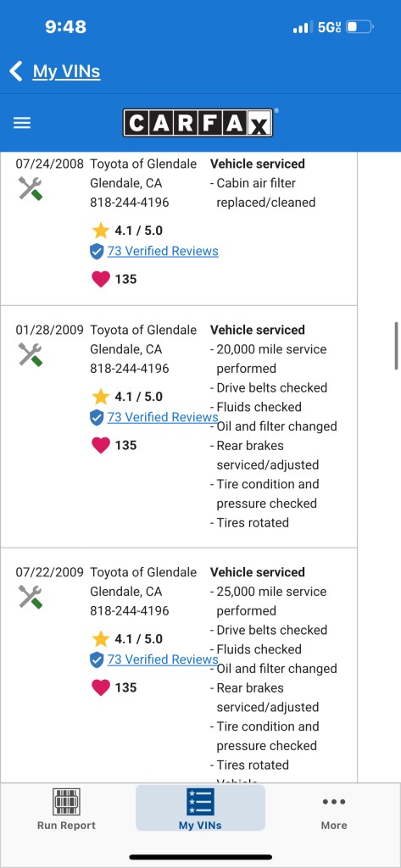Tap the wrench icon for 07/24/2008 service
The width and height of the screenshot is (401, 868).
pos(31,188)
